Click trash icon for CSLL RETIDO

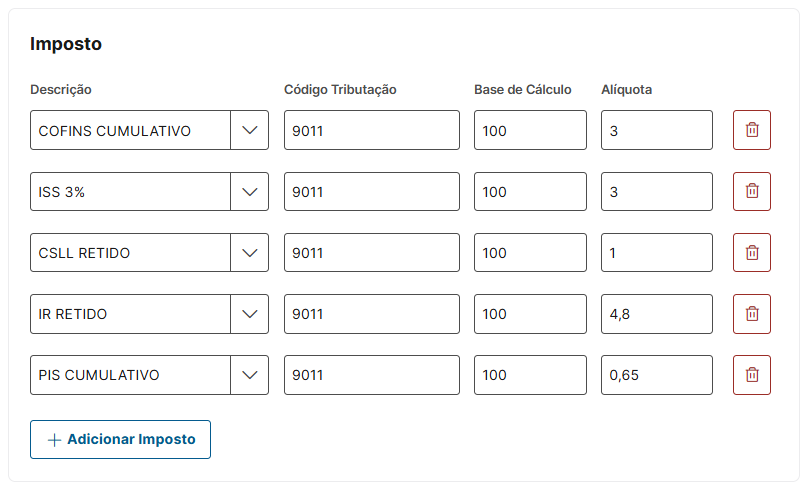[752, 253]
